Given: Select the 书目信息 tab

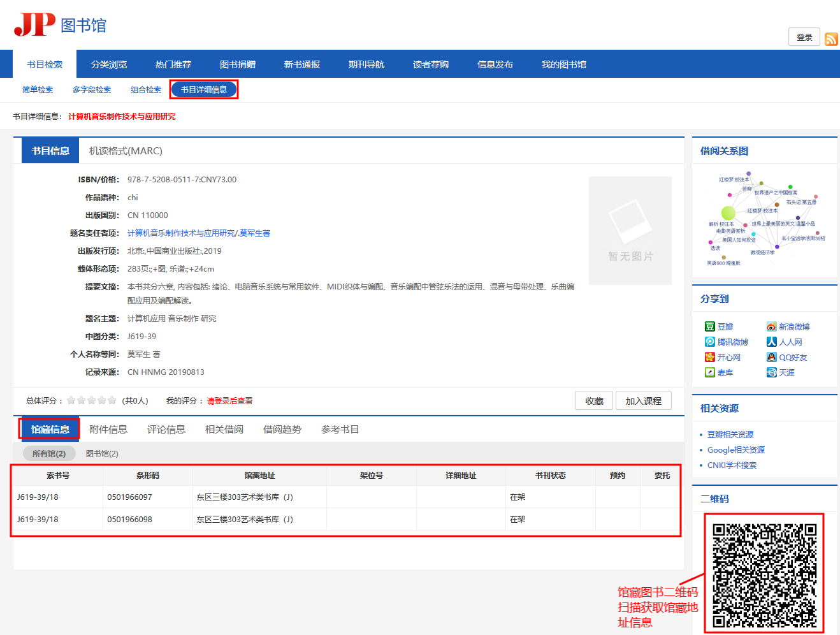Looking at the screenshot, I should click(x=50, y=151).
